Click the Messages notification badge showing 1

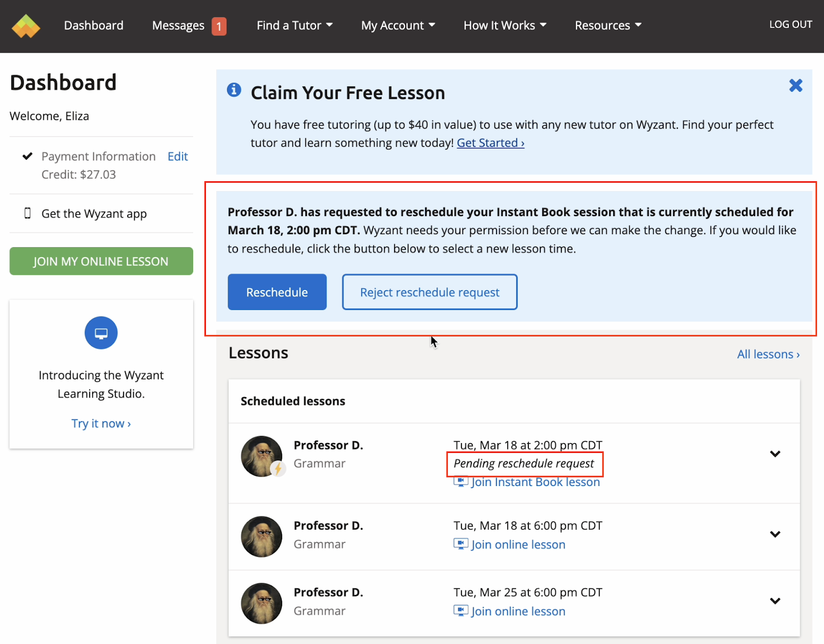219,26
